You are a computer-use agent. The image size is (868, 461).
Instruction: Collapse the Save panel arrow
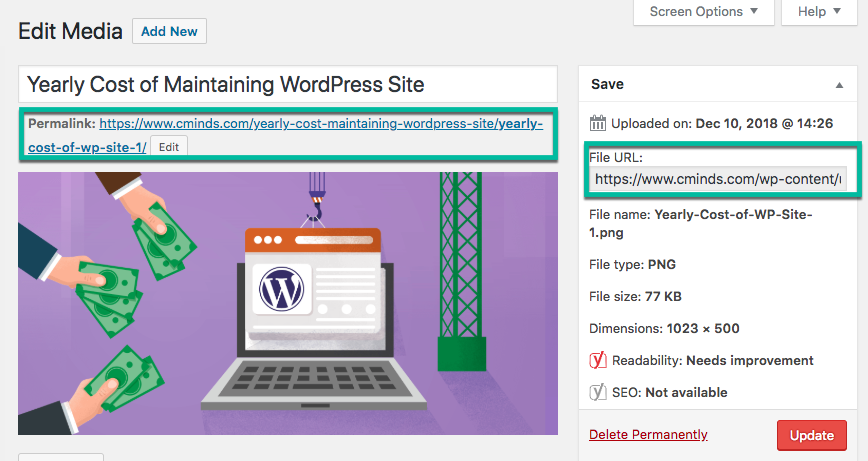pos(839,85)
